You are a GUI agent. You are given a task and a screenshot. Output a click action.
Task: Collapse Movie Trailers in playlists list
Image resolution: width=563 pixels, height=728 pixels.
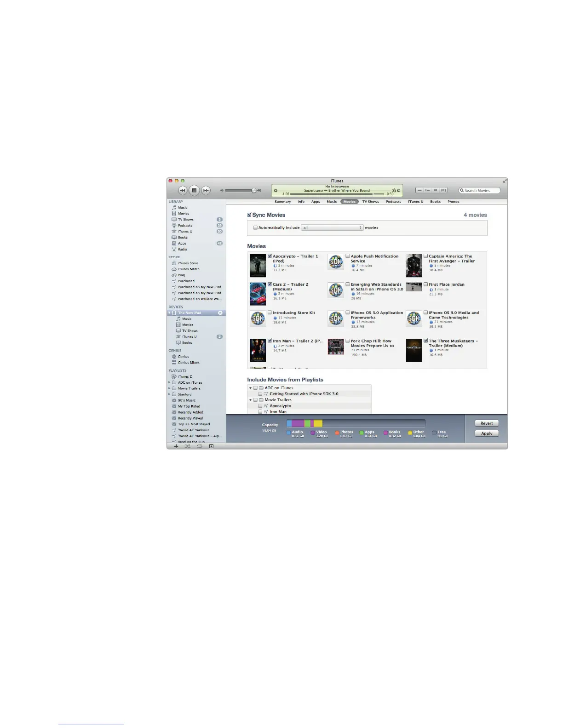click(251, 400)
